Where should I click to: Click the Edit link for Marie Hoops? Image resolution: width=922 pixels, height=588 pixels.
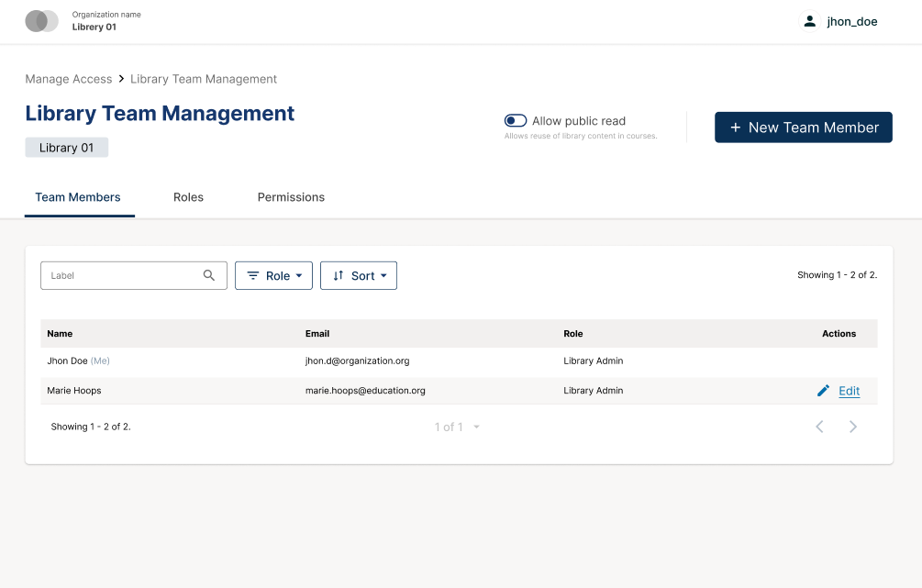coord(849,391)
